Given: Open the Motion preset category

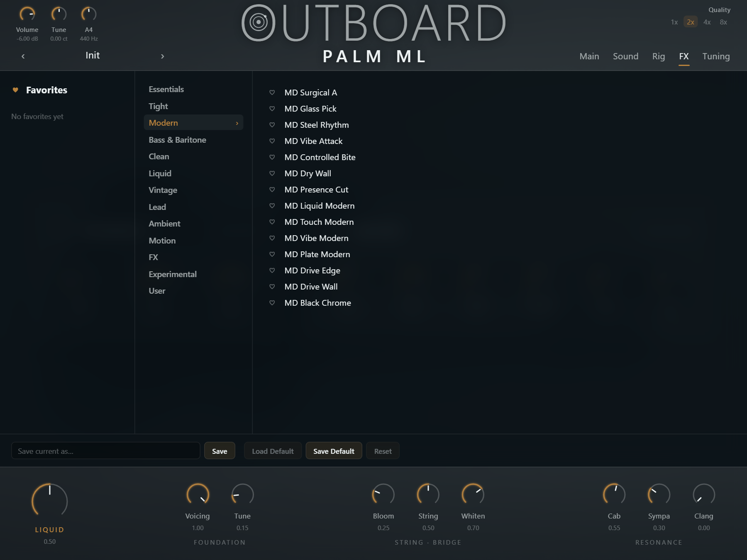Looking at the screenshot, I should pyautogui.click(x=162, y=241).
